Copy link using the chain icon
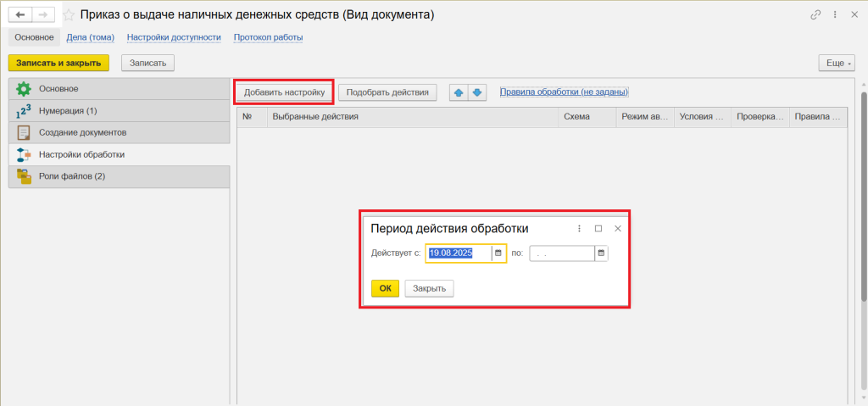 pyautogui.click(x=815, y=15)
